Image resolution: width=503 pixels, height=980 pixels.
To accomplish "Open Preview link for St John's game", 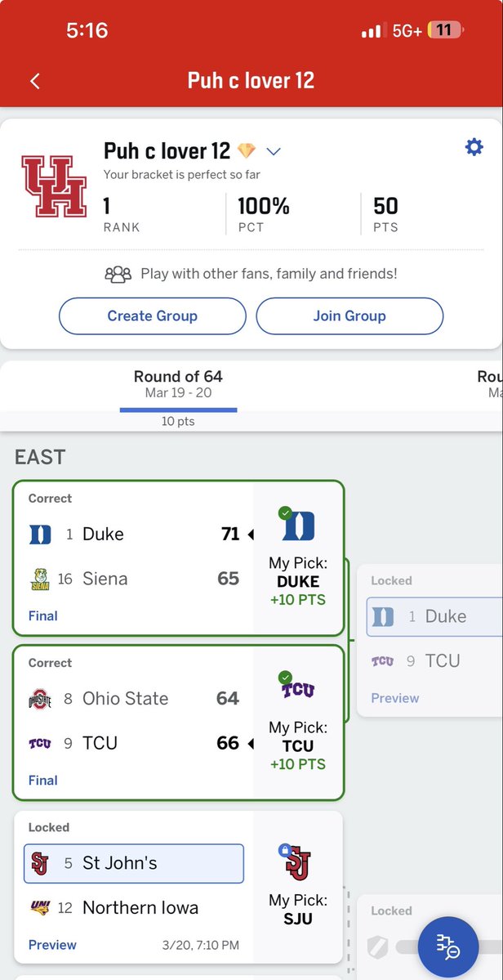I will click(52, 945).
